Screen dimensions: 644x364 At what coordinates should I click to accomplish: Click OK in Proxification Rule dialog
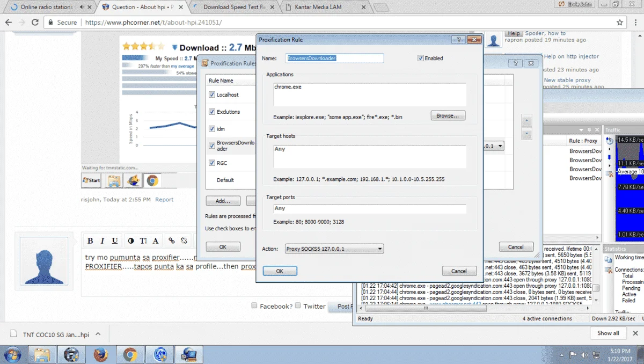pos(280,271)
